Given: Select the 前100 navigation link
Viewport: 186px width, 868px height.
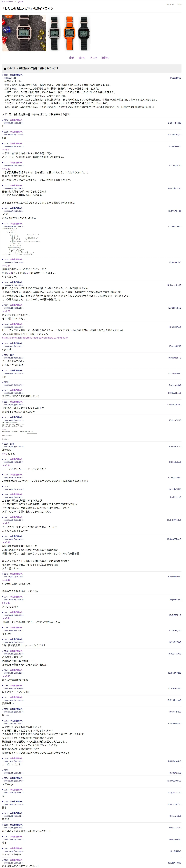Looking at the screenshot, I should [82, 58].
